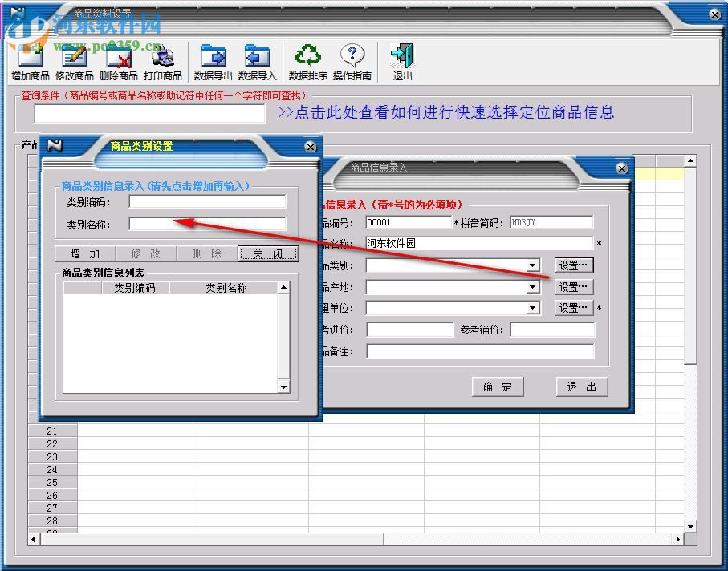Click the 删除商品 toolbar icon
728x571 pixels.
119,55
